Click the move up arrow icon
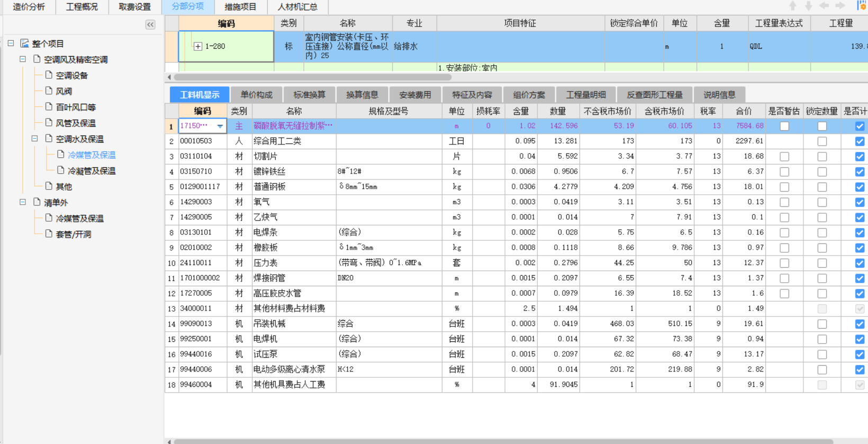 [x=792, y=6]
